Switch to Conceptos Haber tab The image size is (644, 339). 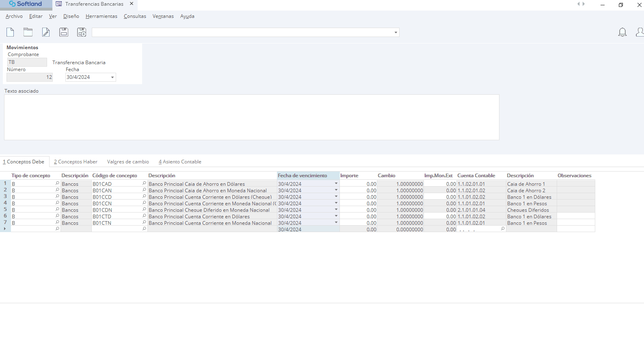[76, 162]
